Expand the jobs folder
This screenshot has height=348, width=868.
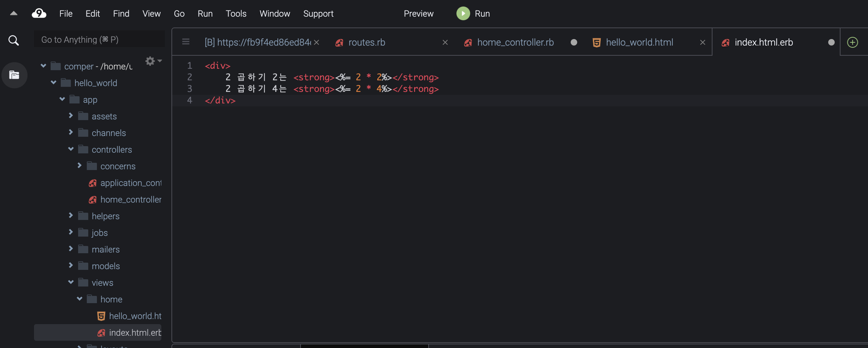[71, 232]
